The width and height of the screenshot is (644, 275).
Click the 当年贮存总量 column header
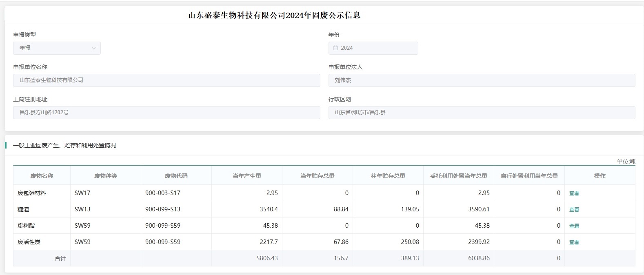pos(318,176)
